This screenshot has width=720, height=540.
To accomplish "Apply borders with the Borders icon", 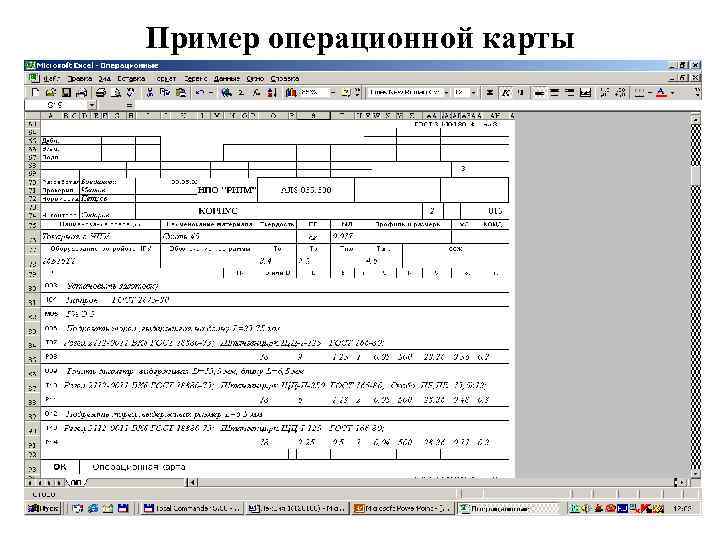I will [639, 93].
